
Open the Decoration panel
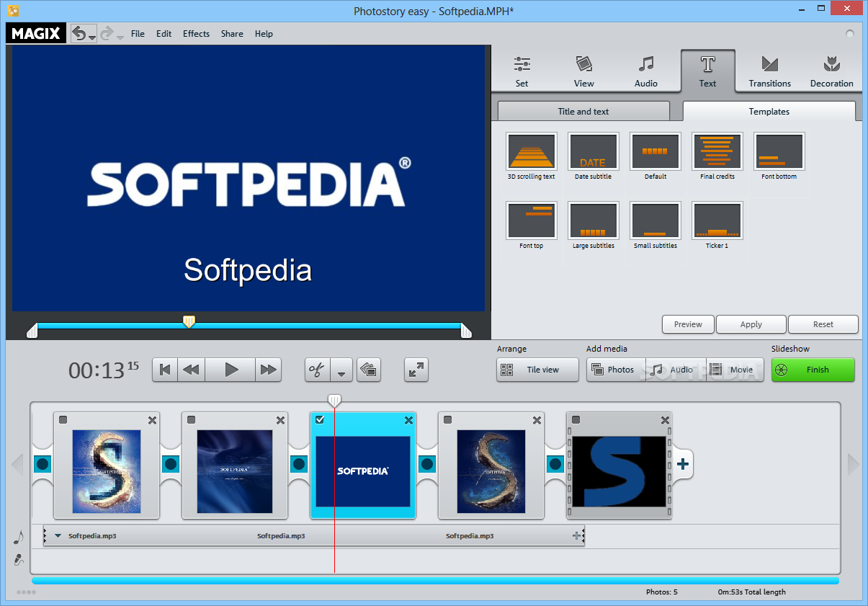[832, 71]
